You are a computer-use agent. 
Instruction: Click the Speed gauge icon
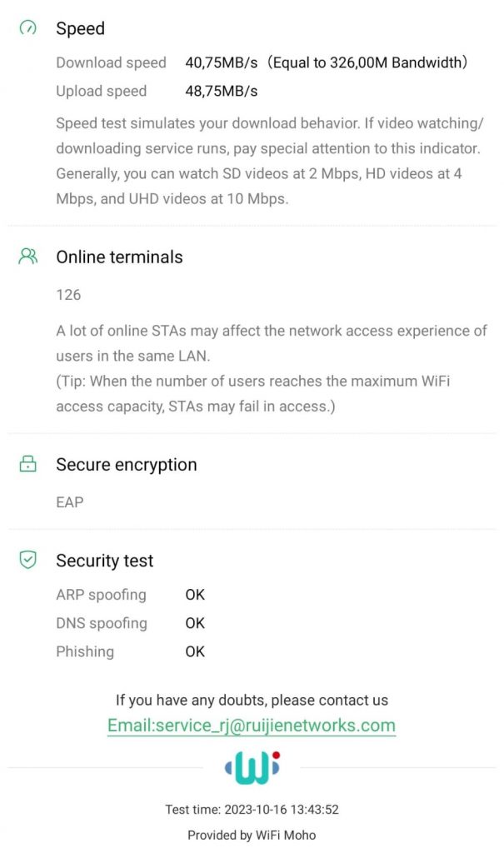(x=28, y=28)
